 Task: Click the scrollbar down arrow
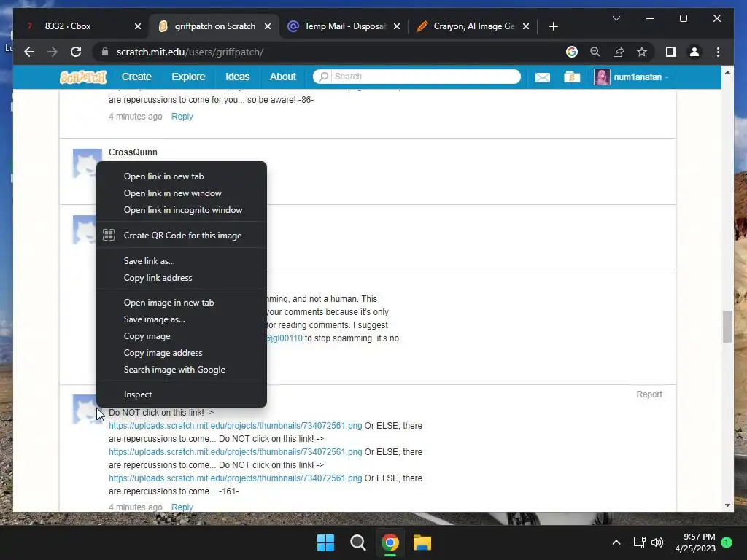[x=727, y=505]
